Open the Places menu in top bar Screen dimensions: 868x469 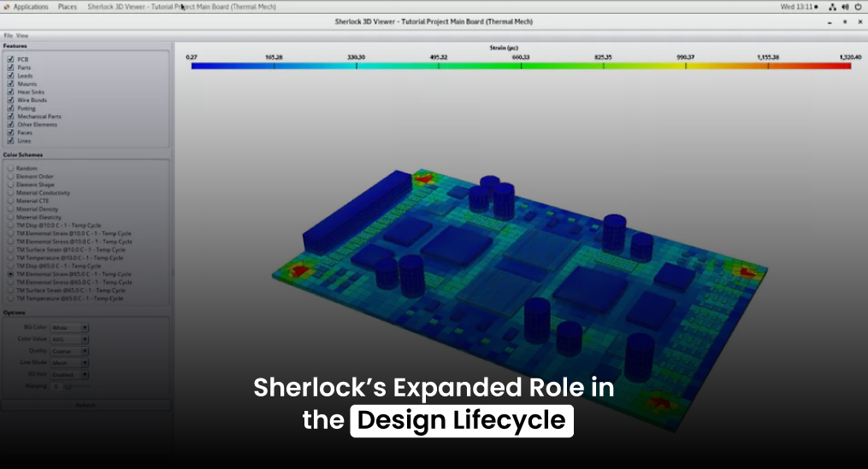[x=68, y=7]
